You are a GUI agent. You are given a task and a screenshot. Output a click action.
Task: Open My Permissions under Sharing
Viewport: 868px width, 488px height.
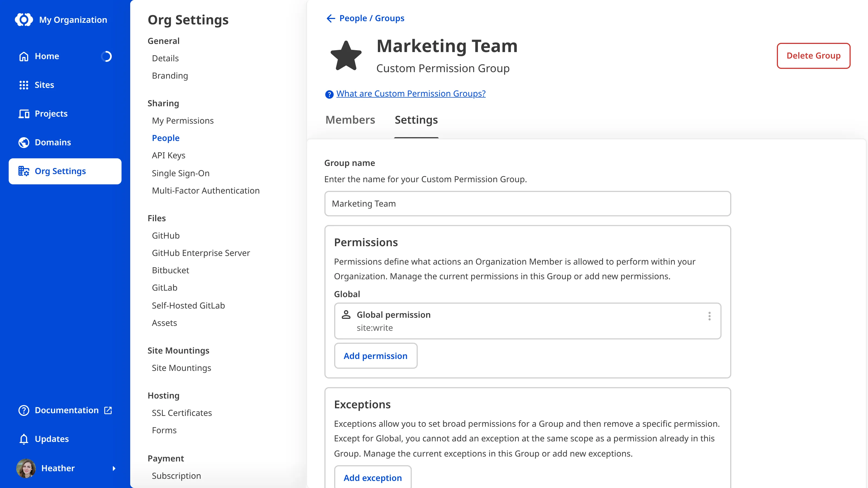click(x=183, y=121)
